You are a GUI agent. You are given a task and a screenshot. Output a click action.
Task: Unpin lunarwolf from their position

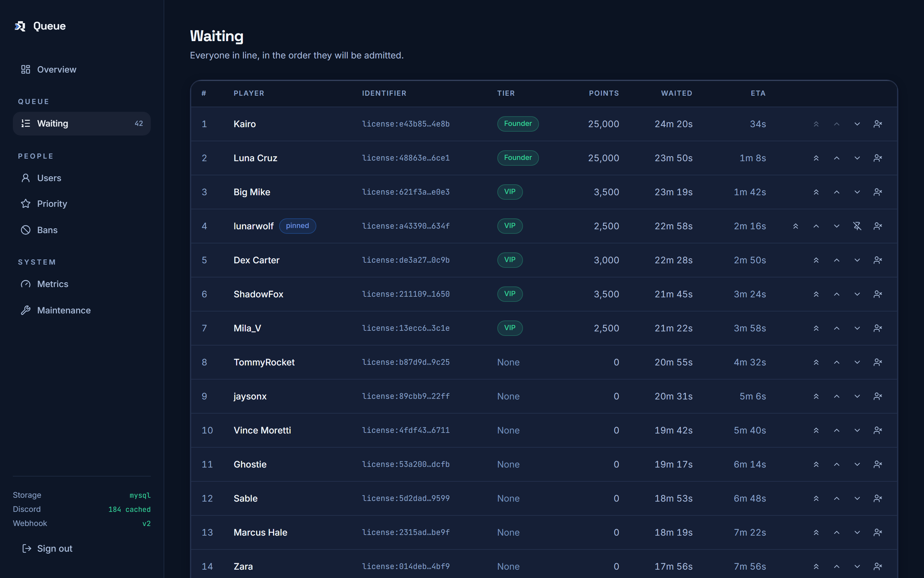[x=857, y=226]
